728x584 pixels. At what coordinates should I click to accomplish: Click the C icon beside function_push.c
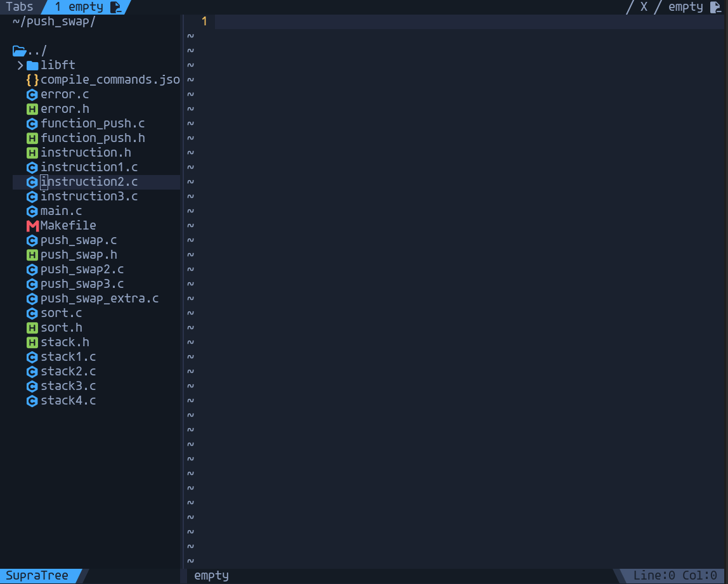pos(32,124)
